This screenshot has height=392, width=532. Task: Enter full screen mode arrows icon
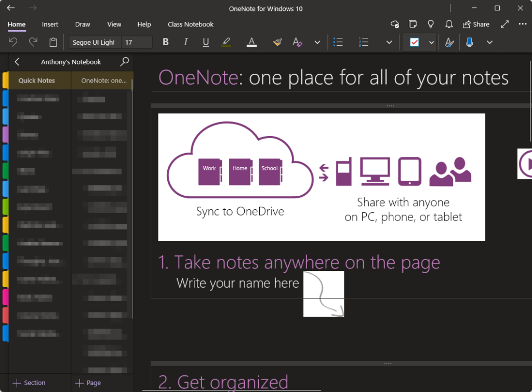point(504,24)
